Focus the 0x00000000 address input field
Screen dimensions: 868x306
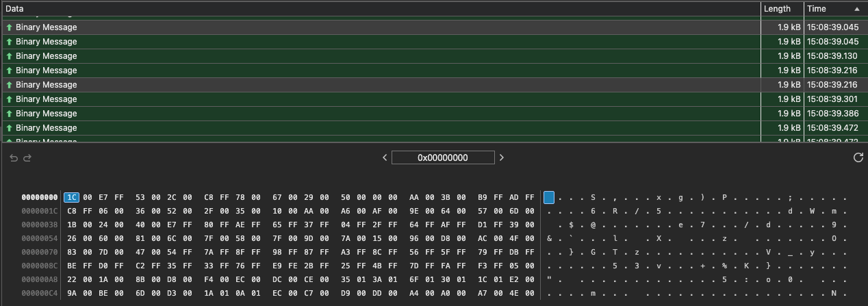[443, 157]
